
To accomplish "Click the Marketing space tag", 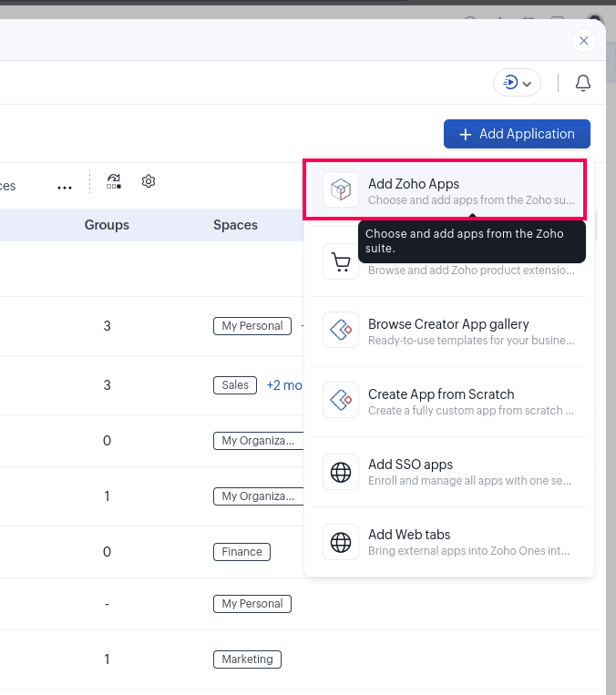I will point(247,659).
